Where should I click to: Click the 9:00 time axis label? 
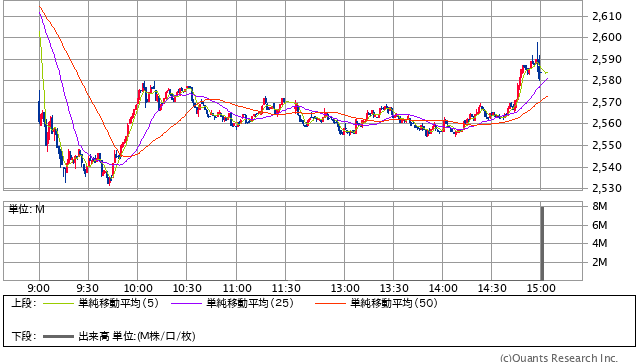[39, 288]
